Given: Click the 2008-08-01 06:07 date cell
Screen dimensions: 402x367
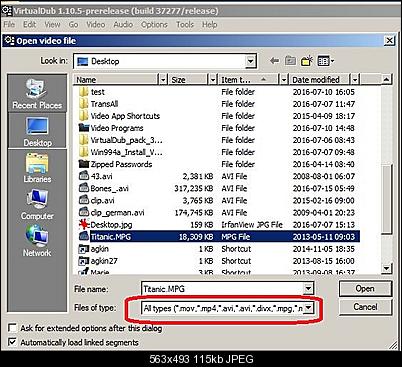Looking at the screenshot, I should [x=324, y=176].
